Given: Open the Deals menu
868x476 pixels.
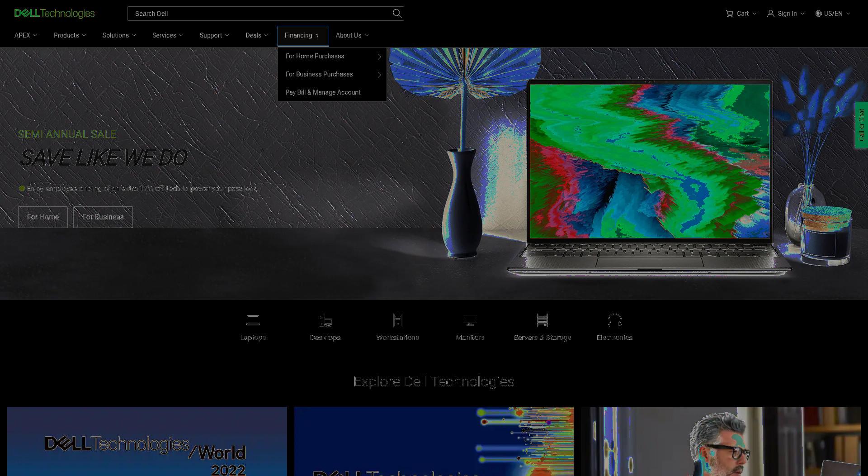Looking at the screenshot, I should tap(257, 35).
